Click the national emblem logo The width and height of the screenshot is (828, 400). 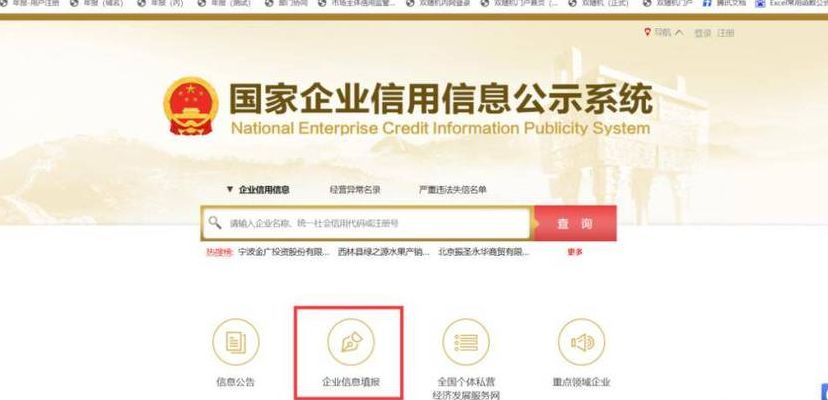(x=191, y=106)
